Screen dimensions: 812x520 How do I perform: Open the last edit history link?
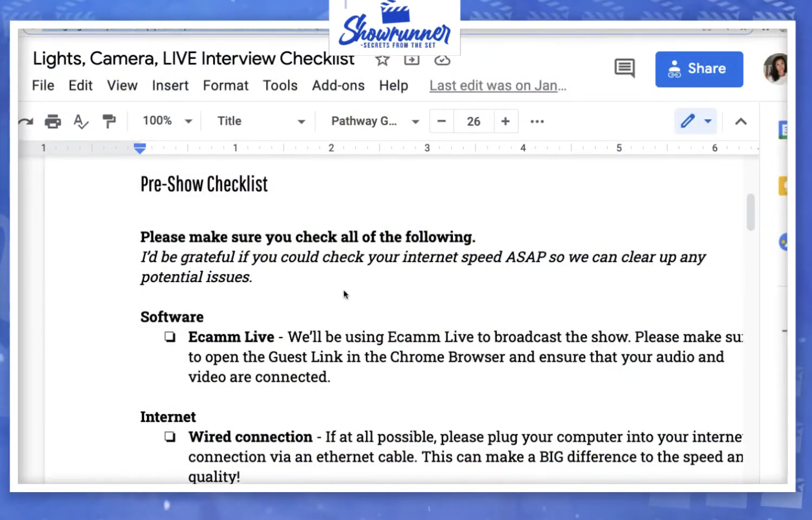tap(497, 85)
